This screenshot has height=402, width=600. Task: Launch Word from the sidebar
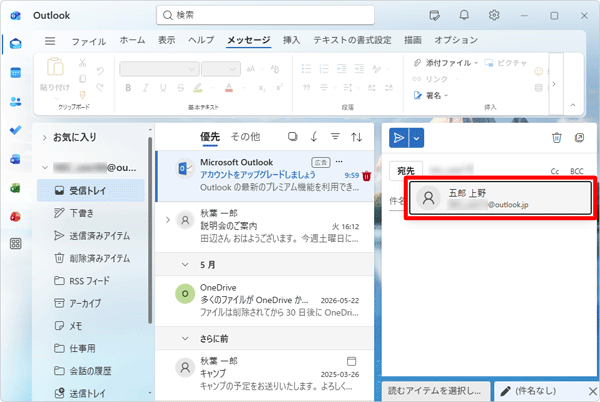tap(15, 159)
